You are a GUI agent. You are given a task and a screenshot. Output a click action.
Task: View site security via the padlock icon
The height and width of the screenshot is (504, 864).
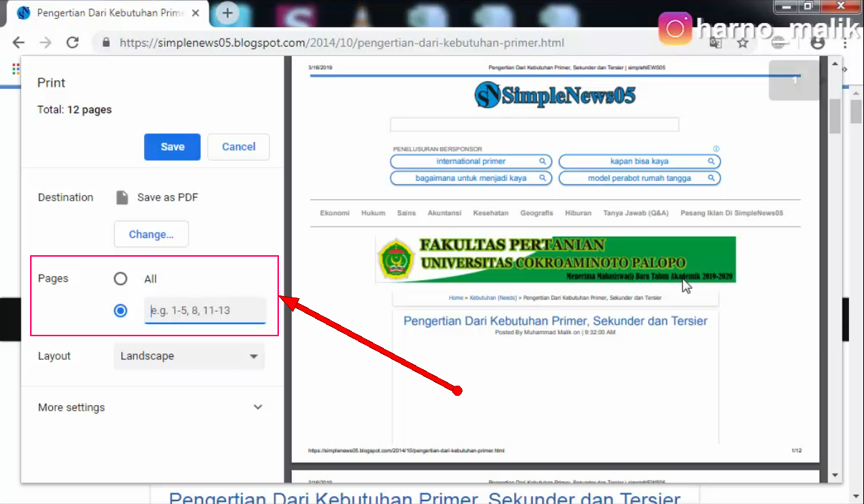coord(106,43)
